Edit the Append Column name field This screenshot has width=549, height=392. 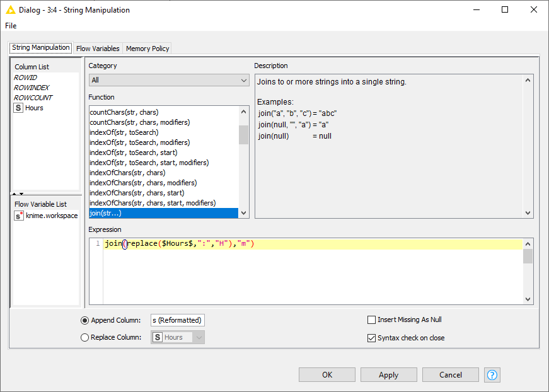coord(177,320)
